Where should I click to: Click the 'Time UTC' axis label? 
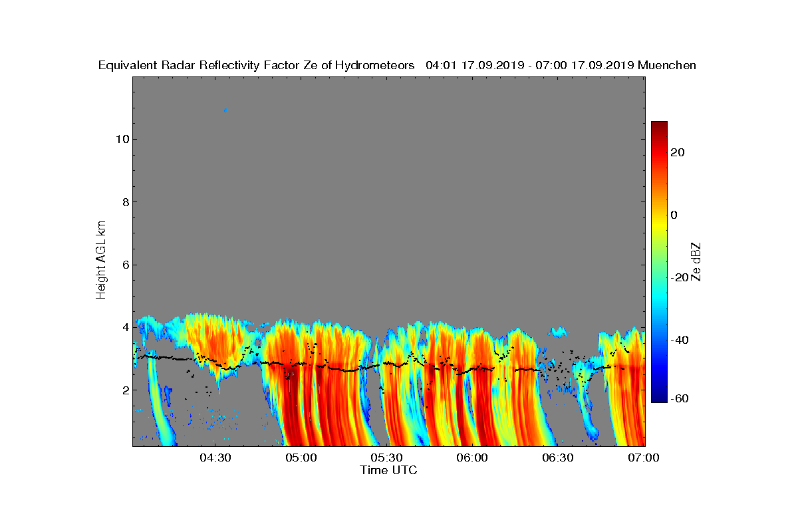point(389,470)
